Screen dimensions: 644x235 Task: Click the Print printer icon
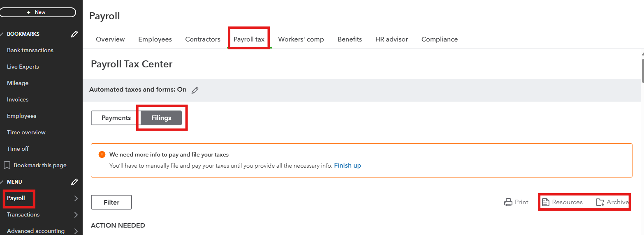click(508, 202)
